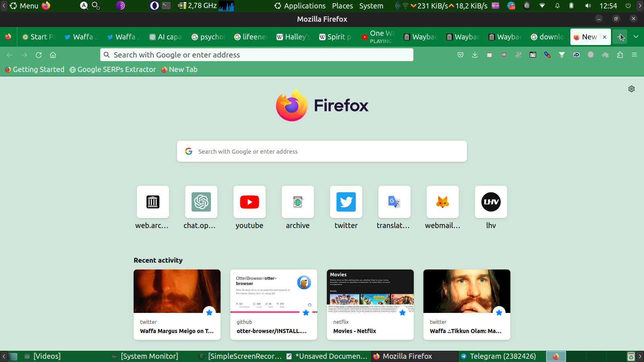644x362 pixels.
Task: Open the otter-browser/INSTALL github card
Action: click(274, 304)
